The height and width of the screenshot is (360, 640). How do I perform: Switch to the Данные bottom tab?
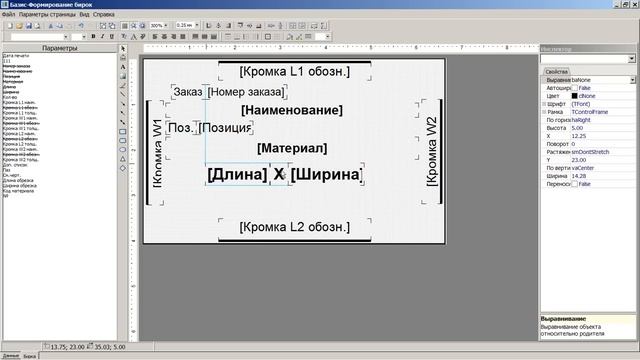point(11,356)
